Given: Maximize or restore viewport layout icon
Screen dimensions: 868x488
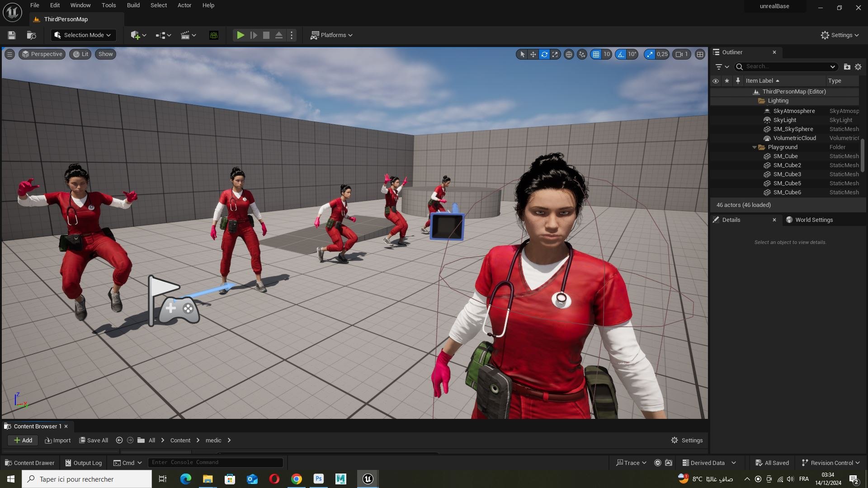Looking at the screenshot, I should pyautogui.click(x=700, y=54).
